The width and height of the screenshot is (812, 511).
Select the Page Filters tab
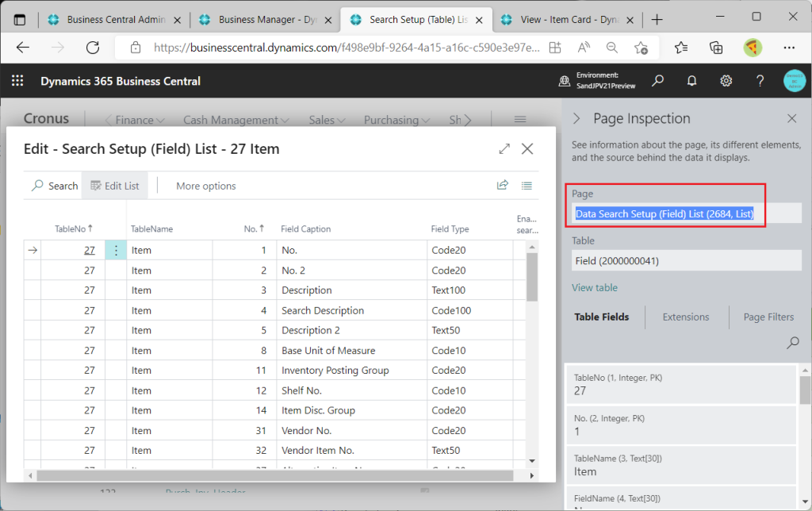click(x=768, y=317)
